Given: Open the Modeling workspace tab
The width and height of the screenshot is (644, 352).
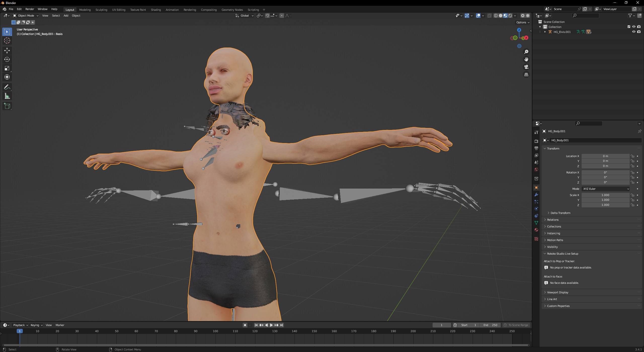Looking at the screenshot, I should (x=85, y=10).
